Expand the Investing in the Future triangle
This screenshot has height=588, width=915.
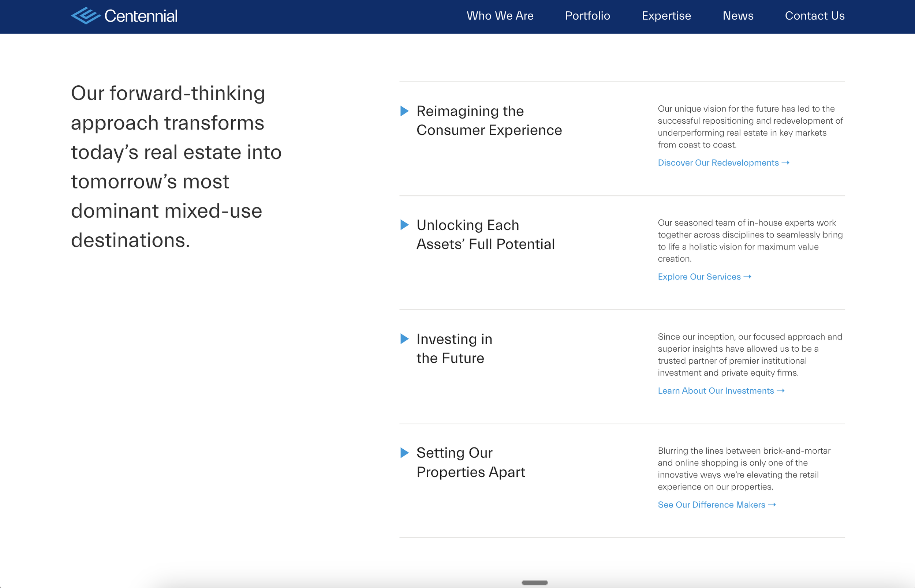point(404,339)
